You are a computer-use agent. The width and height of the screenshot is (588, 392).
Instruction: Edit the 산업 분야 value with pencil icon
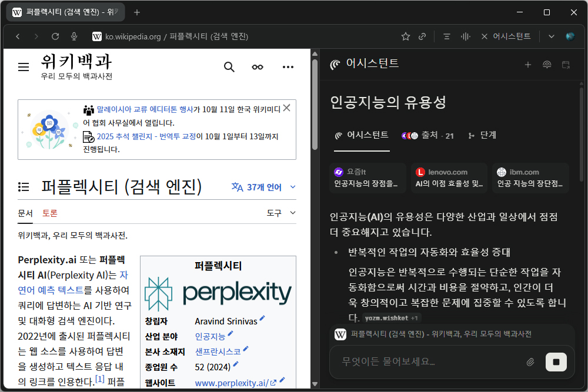pos(230,334)
